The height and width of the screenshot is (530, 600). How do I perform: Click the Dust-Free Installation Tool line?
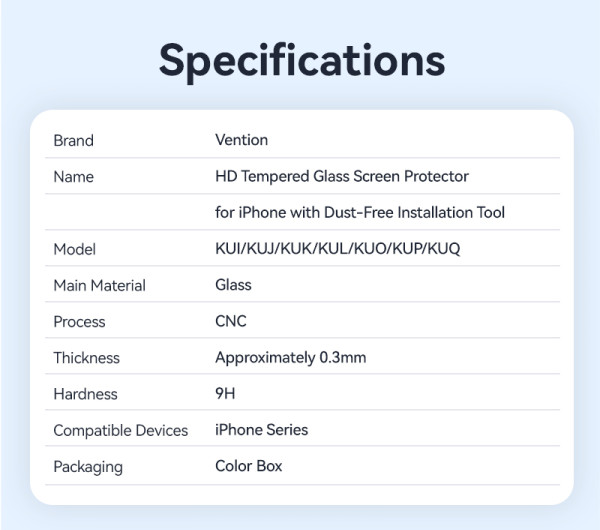click(x=360, y=212)
